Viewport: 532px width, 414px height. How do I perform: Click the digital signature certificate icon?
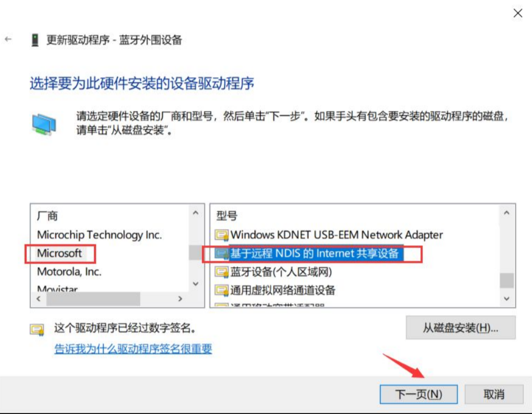[x=37, y=329]
